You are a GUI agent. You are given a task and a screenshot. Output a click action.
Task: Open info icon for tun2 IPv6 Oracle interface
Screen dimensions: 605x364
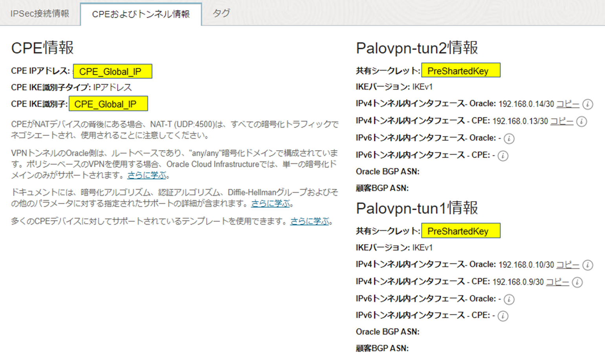509,139
